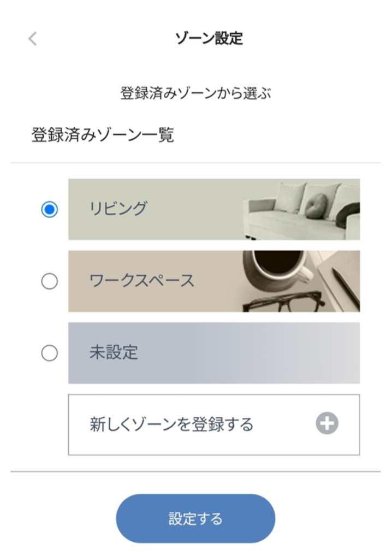Click the 登録済みゾーン一覧 heading
Screen dimensions: 392x556
[103, 135]
